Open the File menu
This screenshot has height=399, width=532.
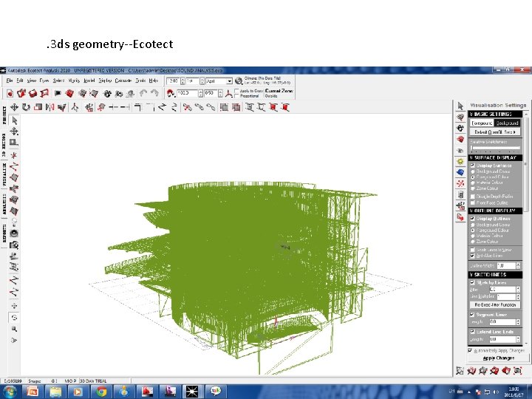coord(10,81)
